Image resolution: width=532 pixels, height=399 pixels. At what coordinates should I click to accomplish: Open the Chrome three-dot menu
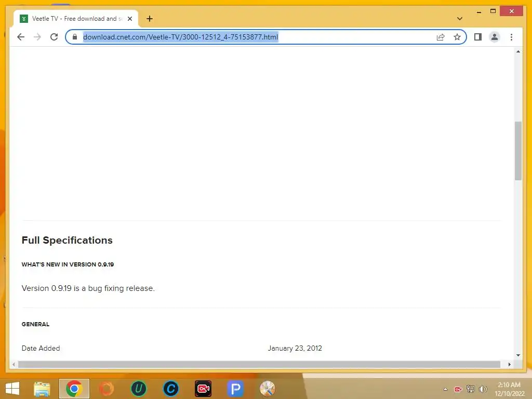[511, 37]
